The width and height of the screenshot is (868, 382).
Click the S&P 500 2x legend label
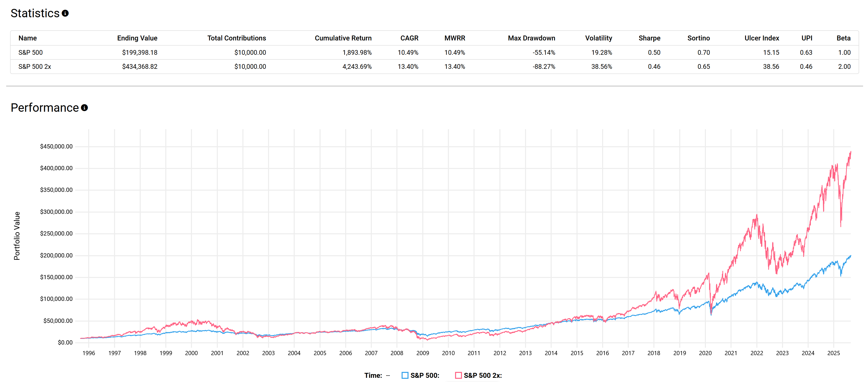(x=482, y=375)
